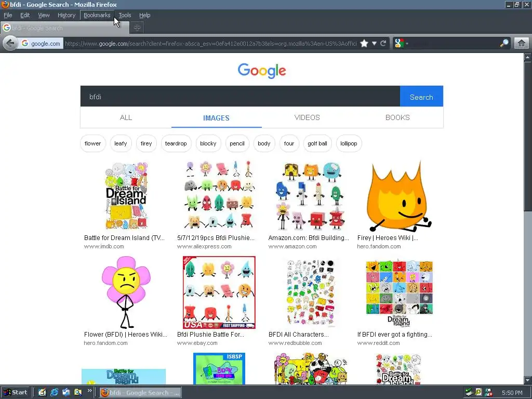Click the scrollbar up arrow
The image size is (532, 399).
click(x=528, y=57)
